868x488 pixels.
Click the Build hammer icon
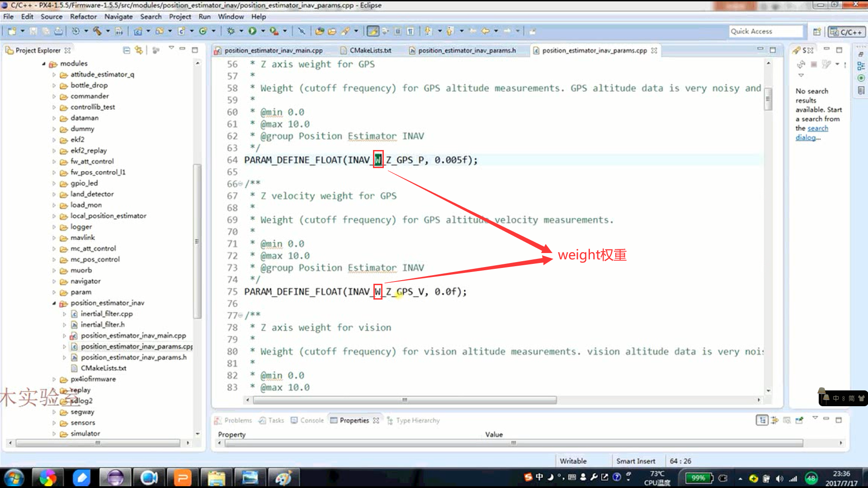(97, 31)
